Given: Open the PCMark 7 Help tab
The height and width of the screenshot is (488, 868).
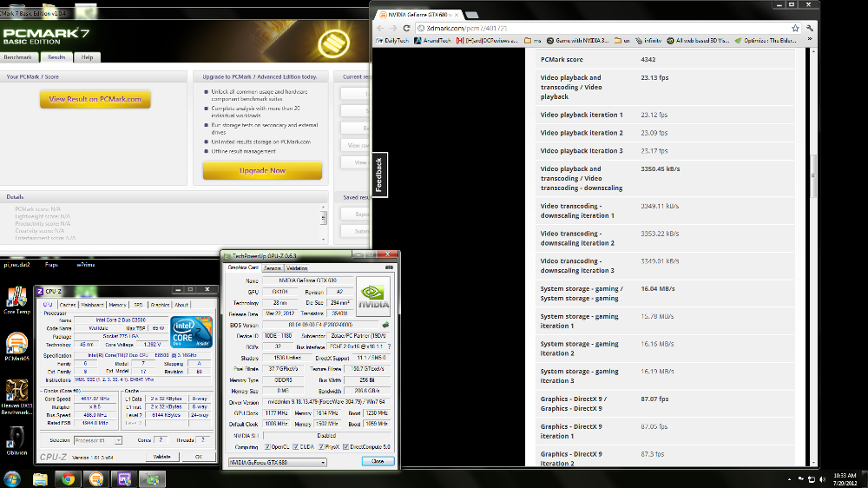Looking at the screenshot, I should click(x=87, y=57).
